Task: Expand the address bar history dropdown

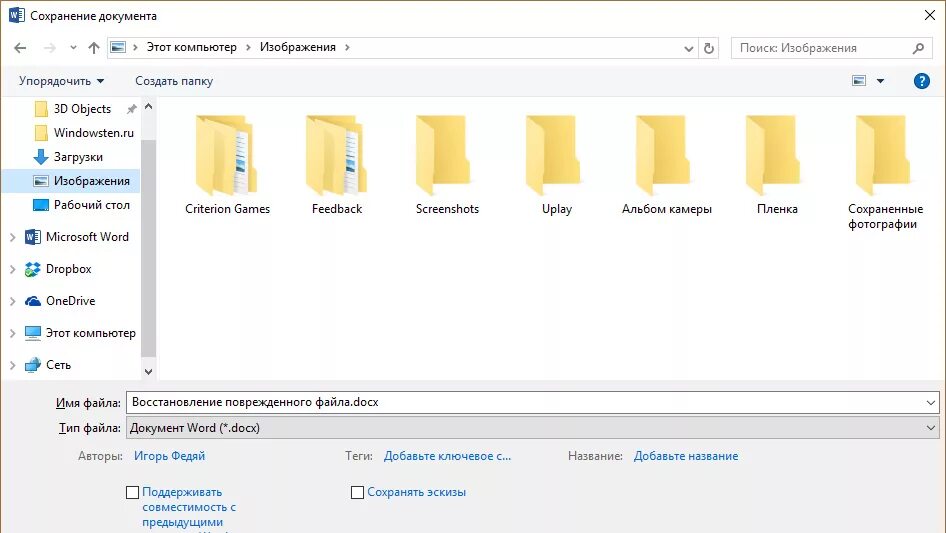Action: point(688,48)
